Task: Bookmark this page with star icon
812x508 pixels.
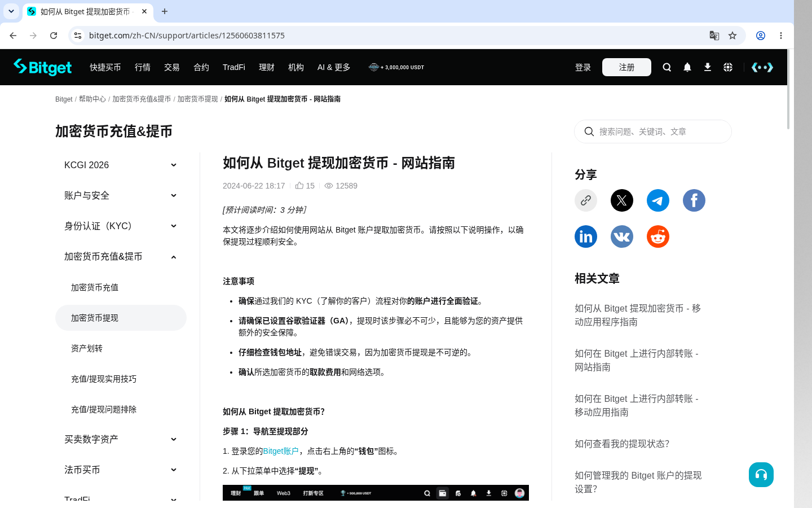Action: click(x=732, y=36)
